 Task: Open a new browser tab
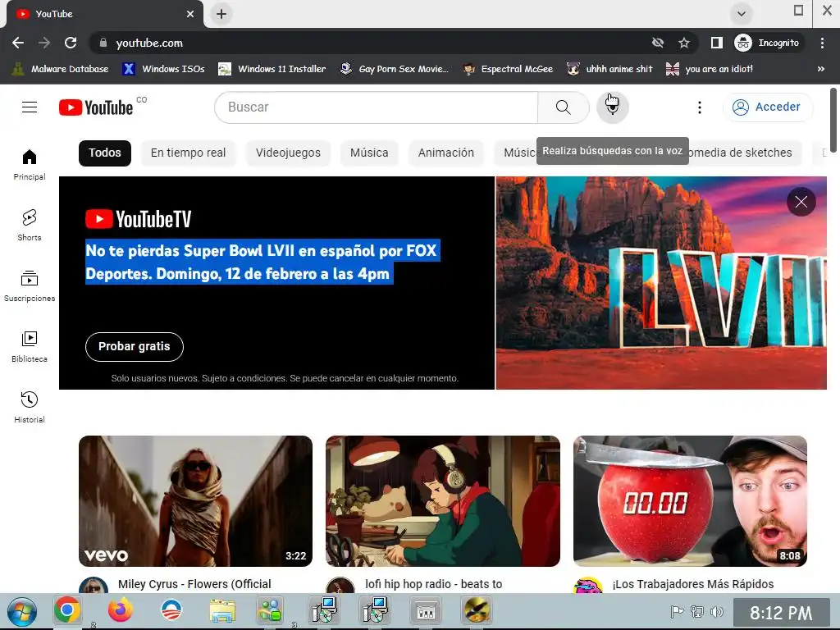pyautogui.click(x=221, y=14)
